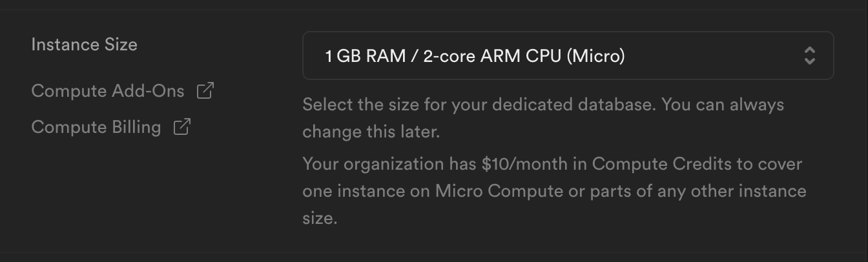Click the up/down chevron icon in the size selector
868x262 pixels.
[x=810, y=55]
